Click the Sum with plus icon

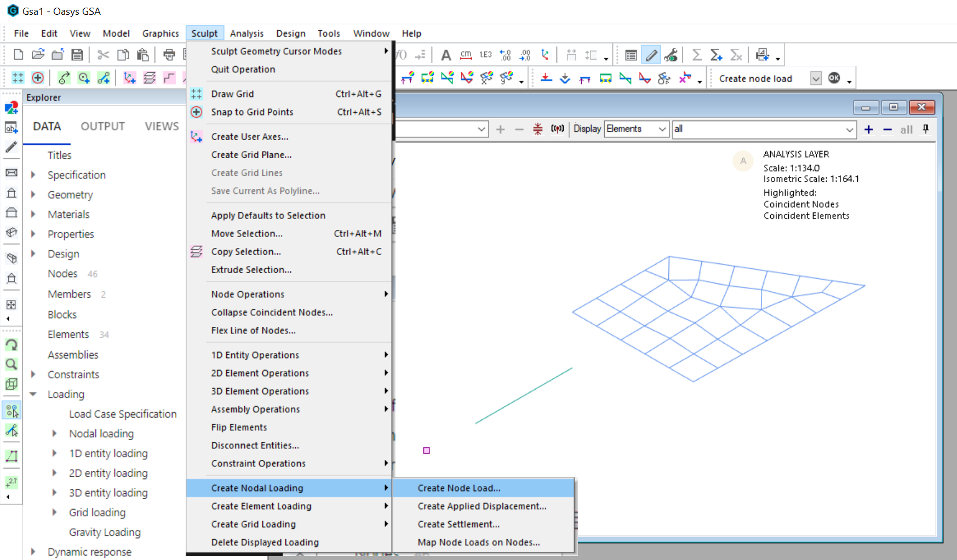(716, 55)
